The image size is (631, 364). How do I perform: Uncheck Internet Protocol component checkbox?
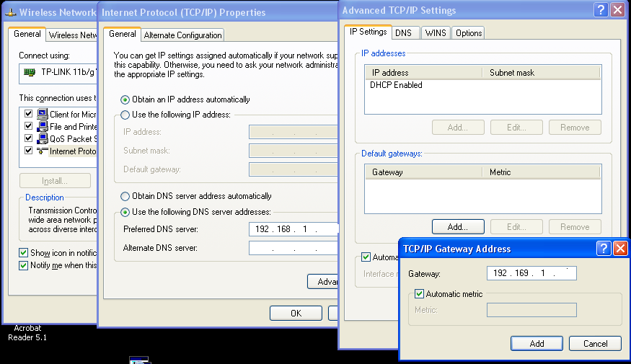click(x=28, y=151)
